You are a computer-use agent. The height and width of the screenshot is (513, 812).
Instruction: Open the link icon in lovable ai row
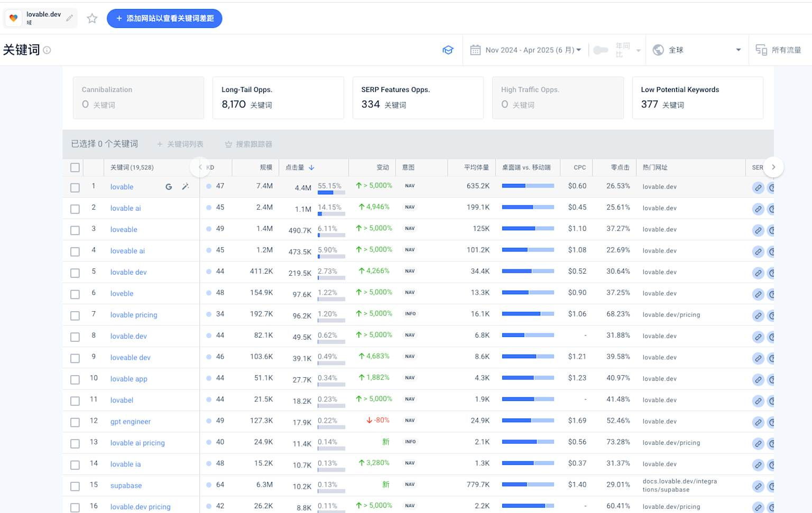758,209
